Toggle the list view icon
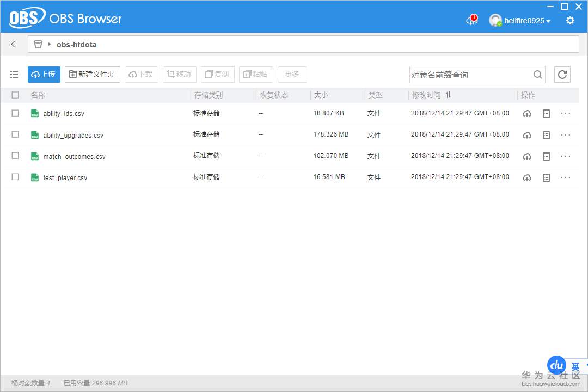 point(14,75)
